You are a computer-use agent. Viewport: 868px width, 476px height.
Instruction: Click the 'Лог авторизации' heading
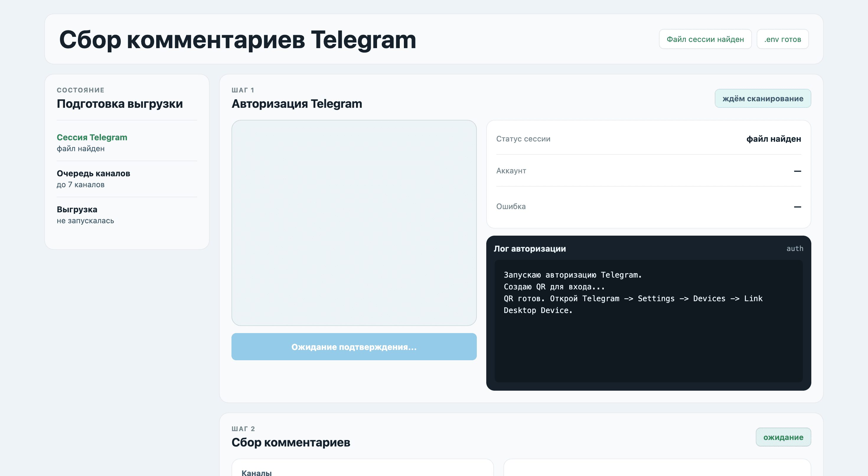530,248
